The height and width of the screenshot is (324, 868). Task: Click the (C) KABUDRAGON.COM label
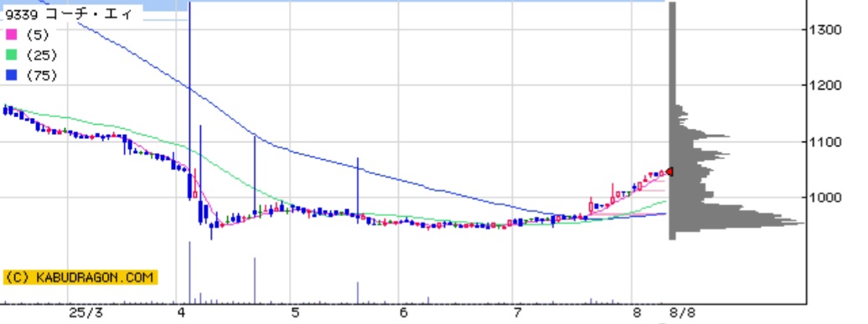[x=80, y=277]
